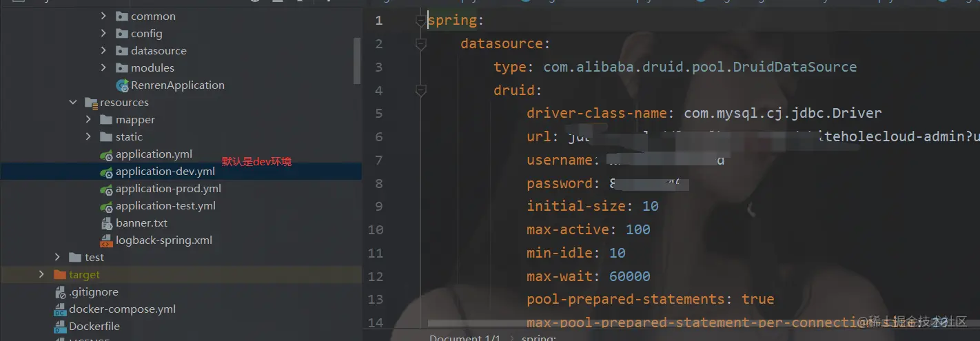Expand the mapper folder arrow
Viewport: 980px width, 341px height.
[88, 119]
